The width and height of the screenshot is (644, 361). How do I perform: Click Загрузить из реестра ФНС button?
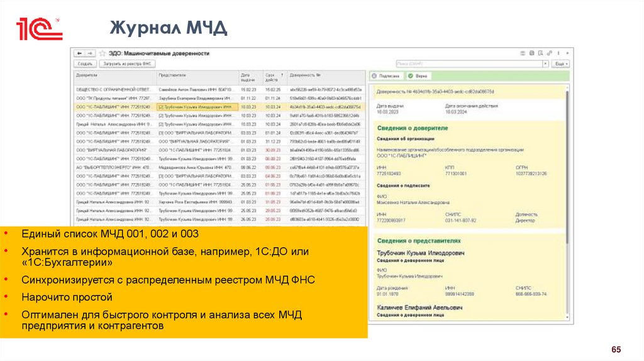(x=127, y=64)
